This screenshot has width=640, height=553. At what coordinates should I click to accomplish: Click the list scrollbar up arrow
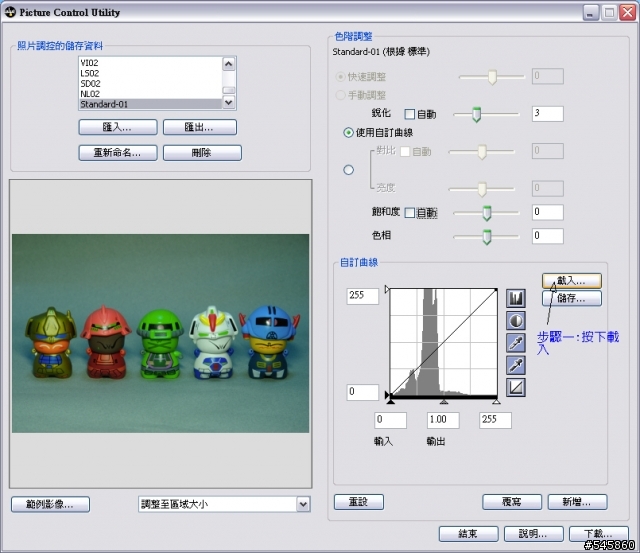pyautogui.click(x=229, y=64)
